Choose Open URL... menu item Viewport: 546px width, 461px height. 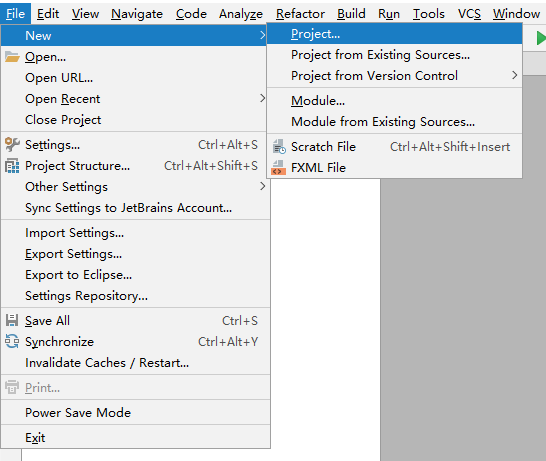pyautogui.click(x=135, y=78)
